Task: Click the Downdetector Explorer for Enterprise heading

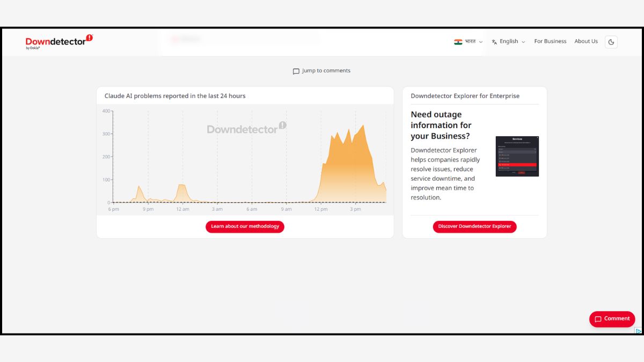Action: [465, 96]
